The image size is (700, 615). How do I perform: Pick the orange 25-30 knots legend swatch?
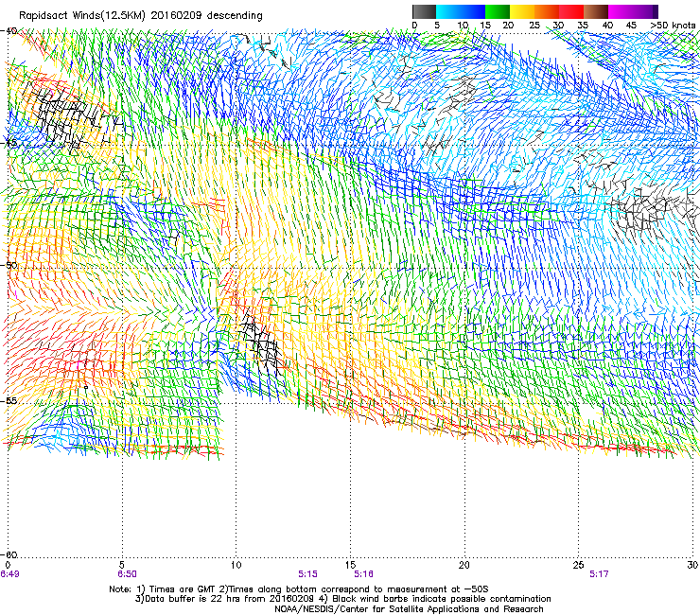(x=547, y=11)
